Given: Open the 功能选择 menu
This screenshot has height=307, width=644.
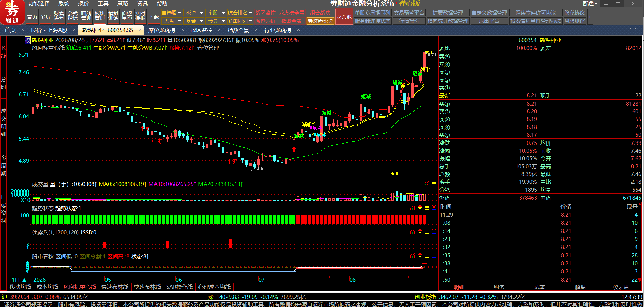Looking at the screenshot, I should click(39, 4).
